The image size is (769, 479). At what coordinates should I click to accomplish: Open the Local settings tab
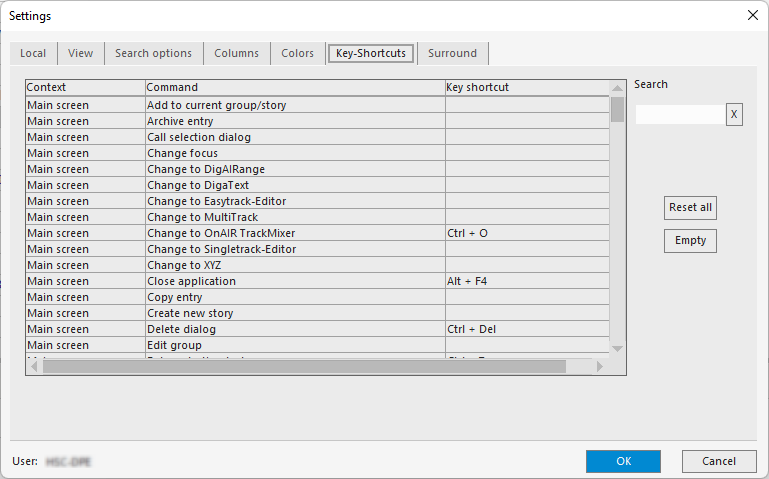pos(33,54)
